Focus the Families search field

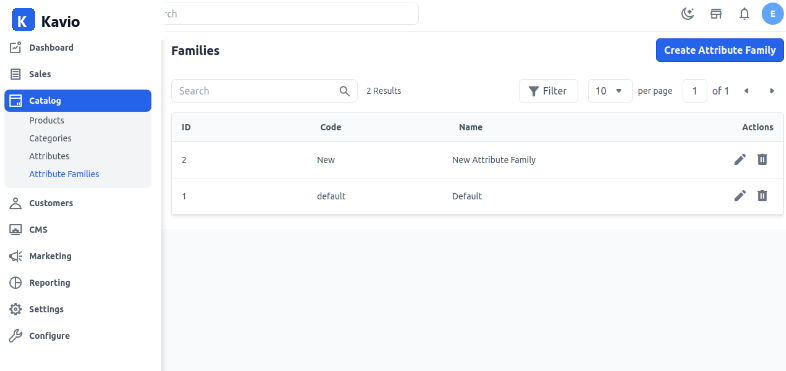264,91
